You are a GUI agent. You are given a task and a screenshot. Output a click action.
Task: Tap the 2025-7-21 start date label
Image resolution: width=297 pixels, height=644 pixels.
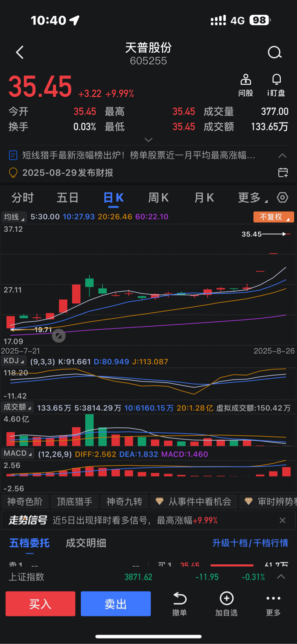tap(20, 351)
